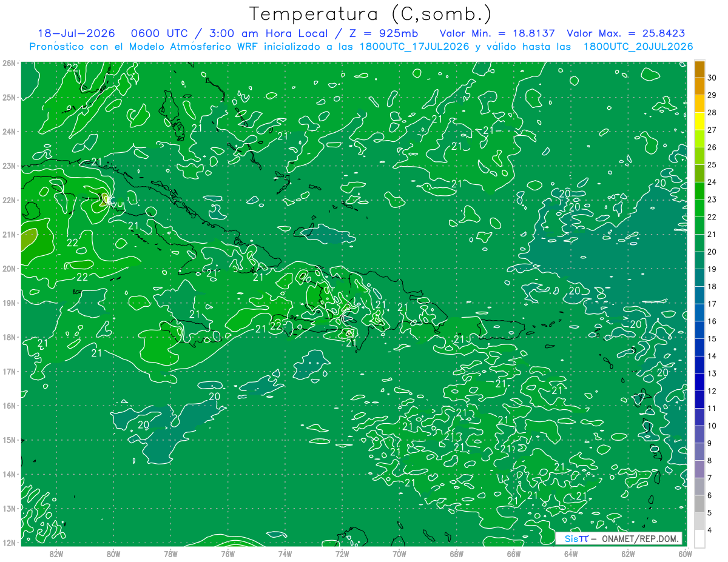728x562 pixels.
Task: Click the "16N" latitude axis label
Action: (x=9, y=406)
